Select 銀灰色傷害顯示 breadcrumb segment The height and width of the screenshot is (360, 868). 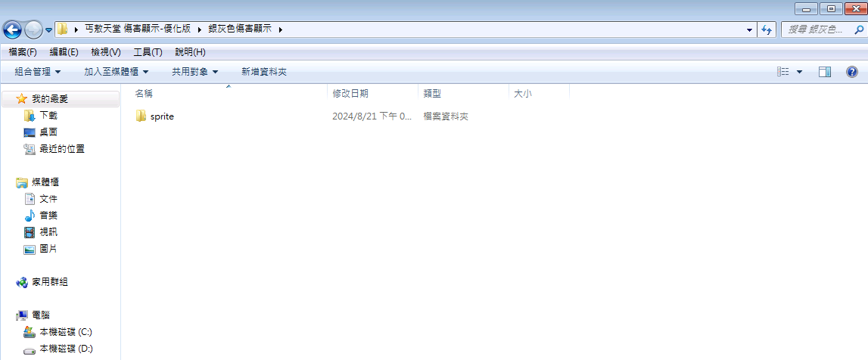pos(240,29)
